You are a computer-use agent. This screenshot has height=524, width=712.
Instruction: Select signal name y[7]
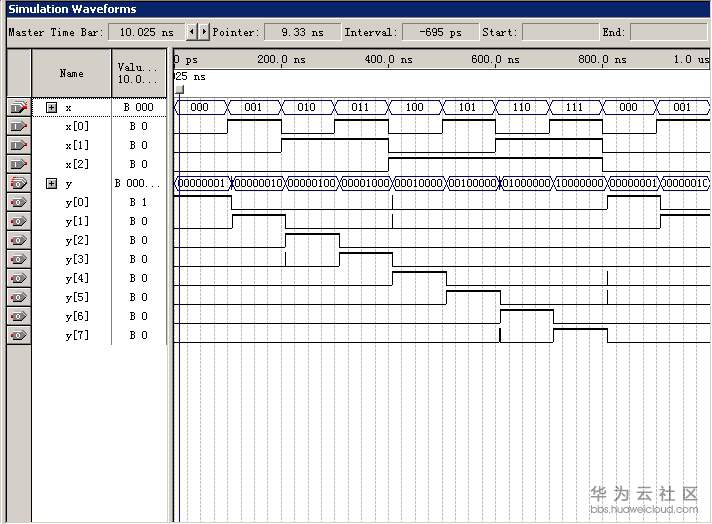point(77,335)
